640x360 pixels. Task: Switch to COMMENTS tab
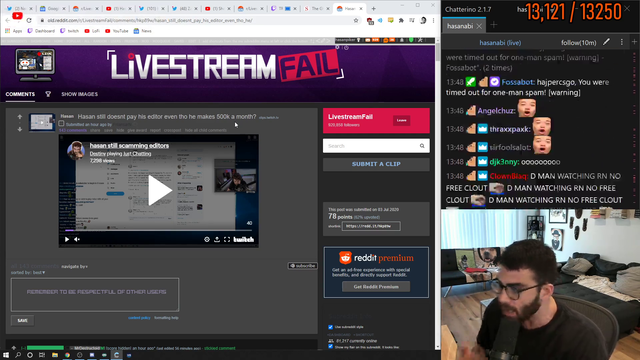tap(20, 94)
